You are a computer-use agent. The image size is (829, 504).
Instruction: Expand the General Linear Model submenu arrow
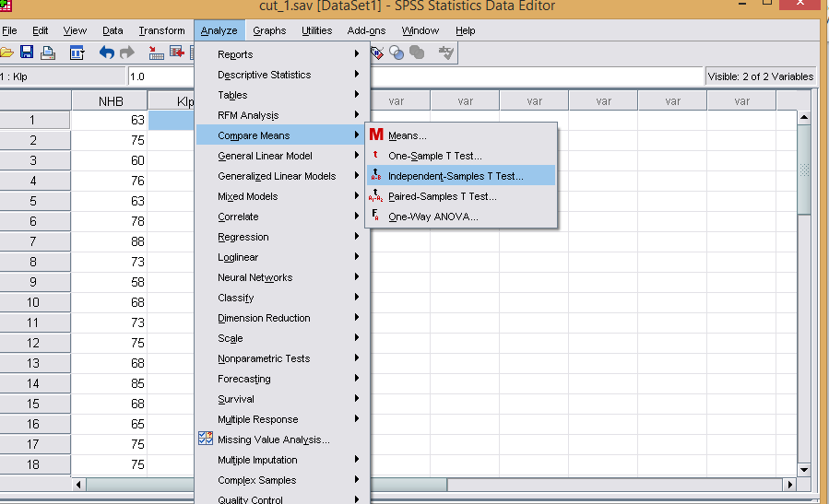click(357, 156)
